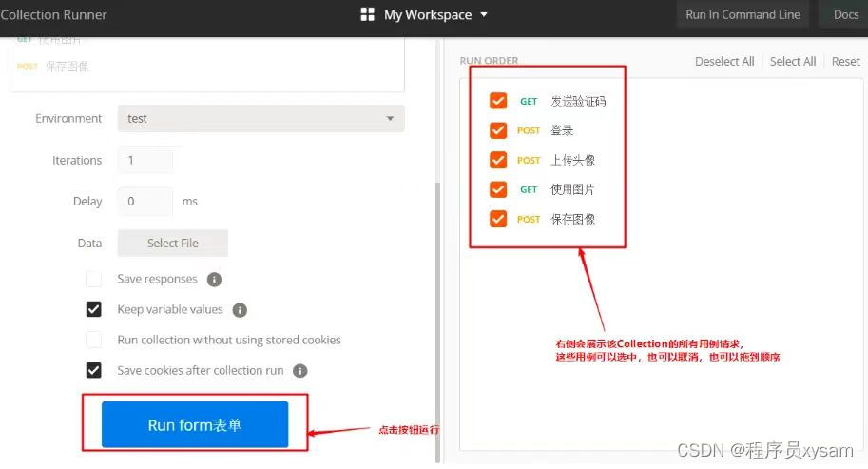Click the Iterations input field

[x=145, y=160]
